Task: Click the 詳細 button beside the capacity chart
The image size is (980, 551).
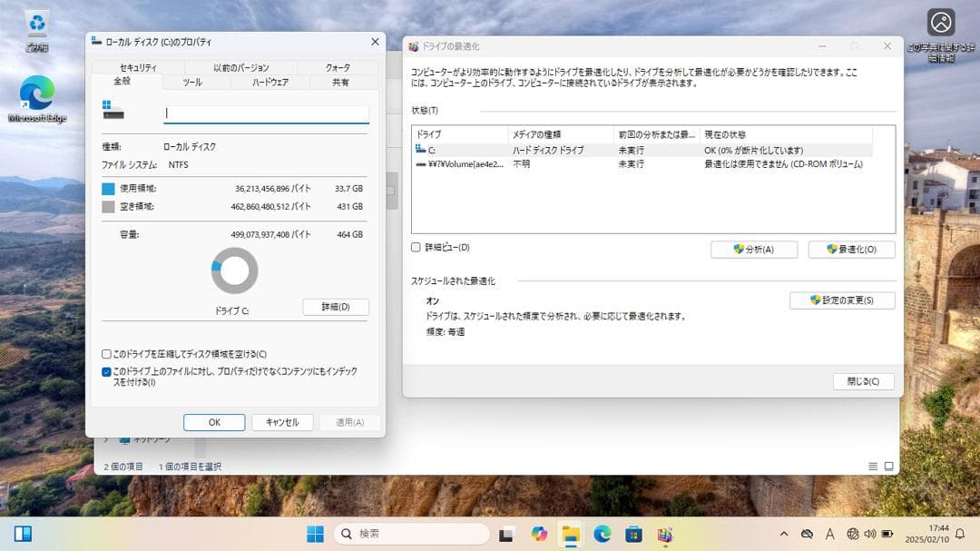Action: tap(336, 307)
